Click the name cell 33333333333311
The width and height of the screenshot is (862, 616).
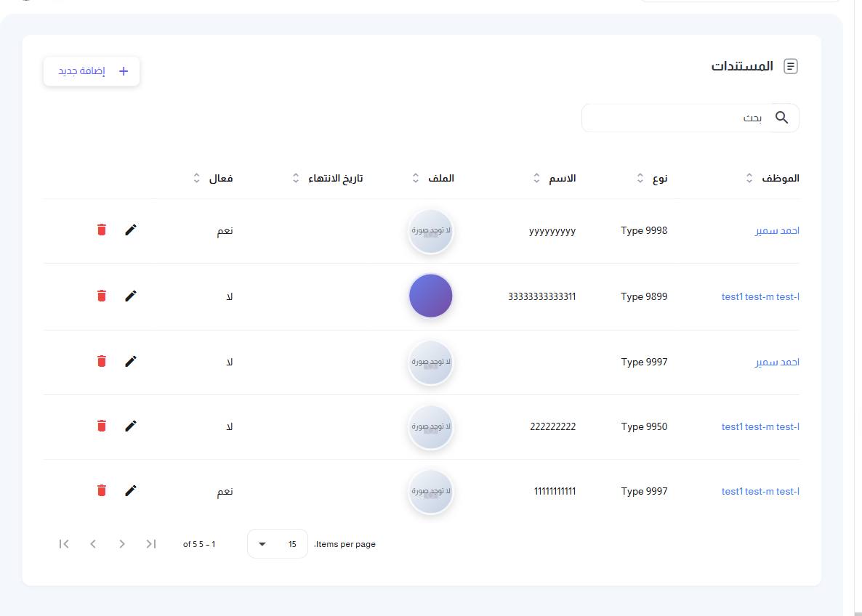point(541,296)
